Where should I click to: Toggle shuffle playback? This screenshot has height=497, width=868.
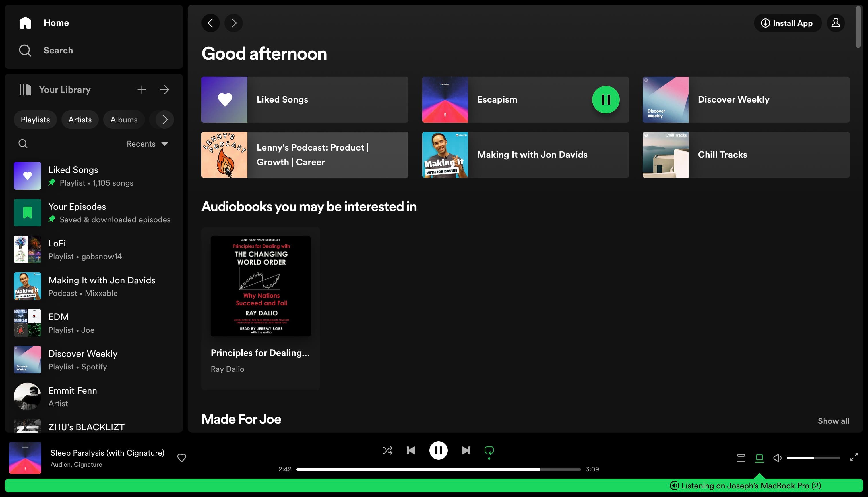(x=388, y=450)
